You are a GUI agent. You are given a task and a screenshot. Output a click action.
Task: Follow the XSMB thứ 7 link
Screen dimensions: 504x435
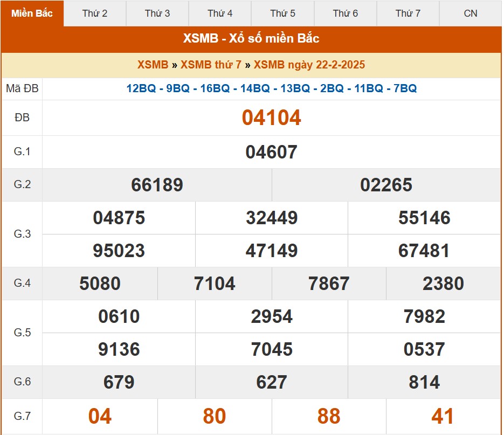(211, 65)
